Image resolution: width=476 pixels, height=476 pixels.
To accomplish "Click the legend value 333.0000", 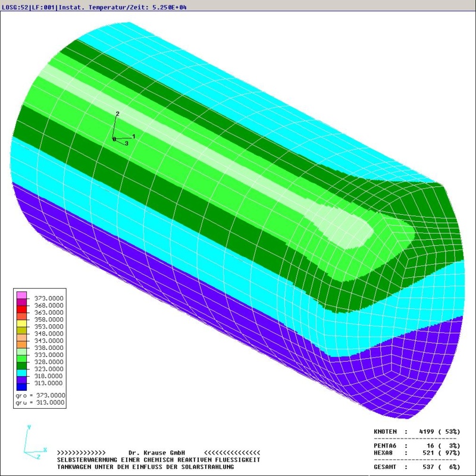I will click(49, 355).
